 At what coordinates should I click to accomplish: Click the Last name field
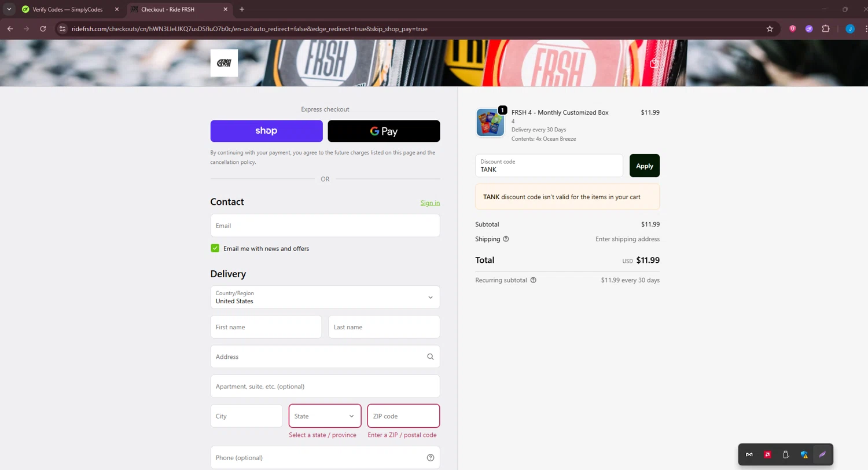coord(384,327)
